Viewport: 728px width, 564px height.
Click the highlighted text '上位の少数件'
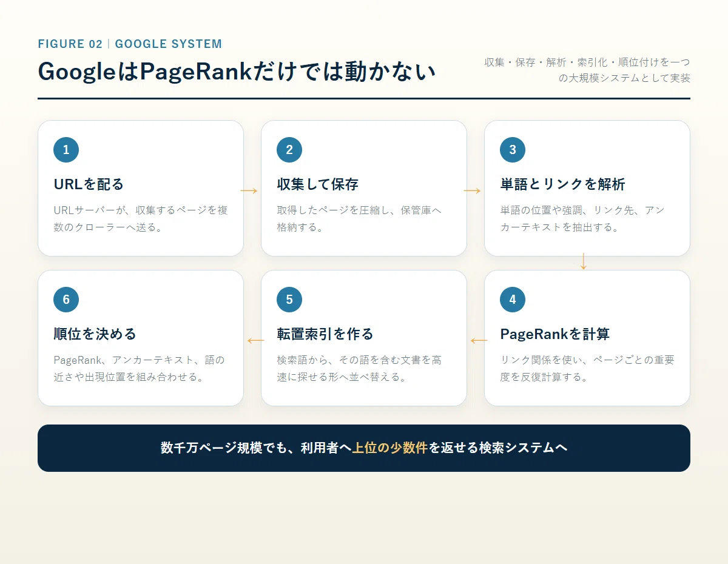tap(390, 448)
